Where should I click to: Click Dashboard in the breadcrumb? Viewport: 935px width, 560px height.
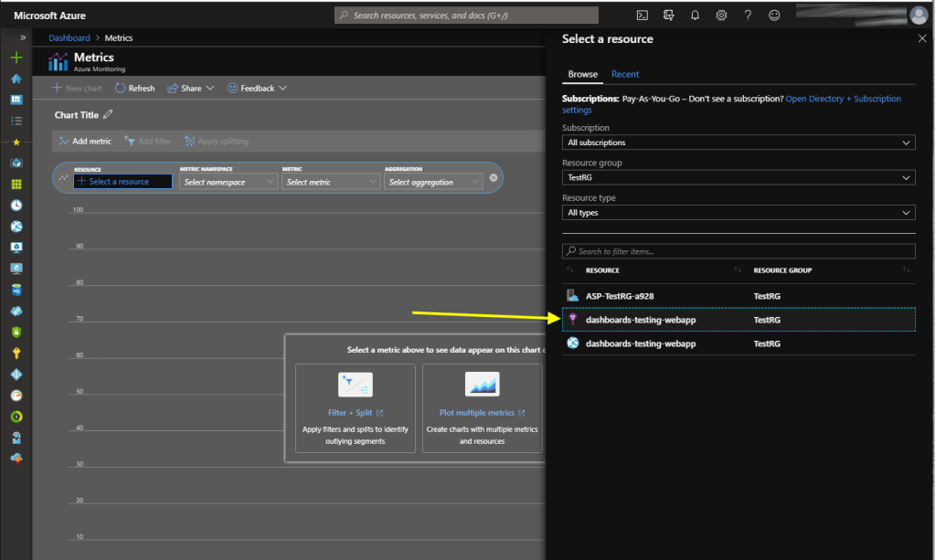69,38
